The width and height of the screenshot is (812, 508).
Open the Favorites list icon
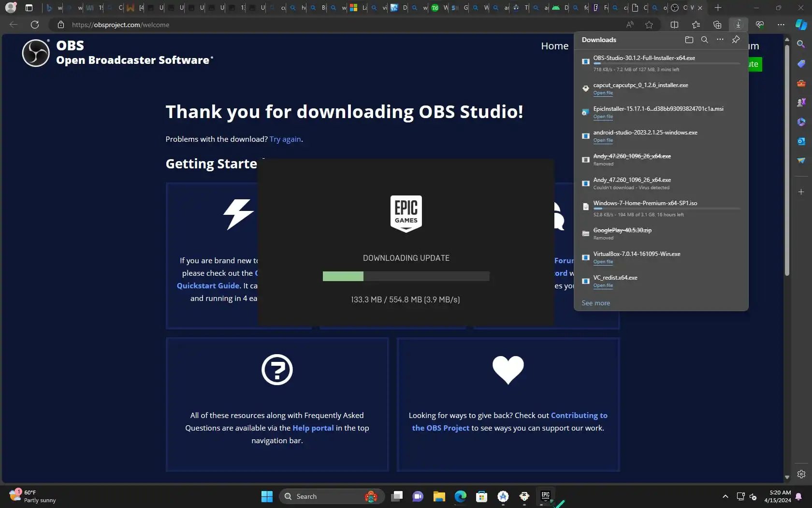tap(696, 25)
